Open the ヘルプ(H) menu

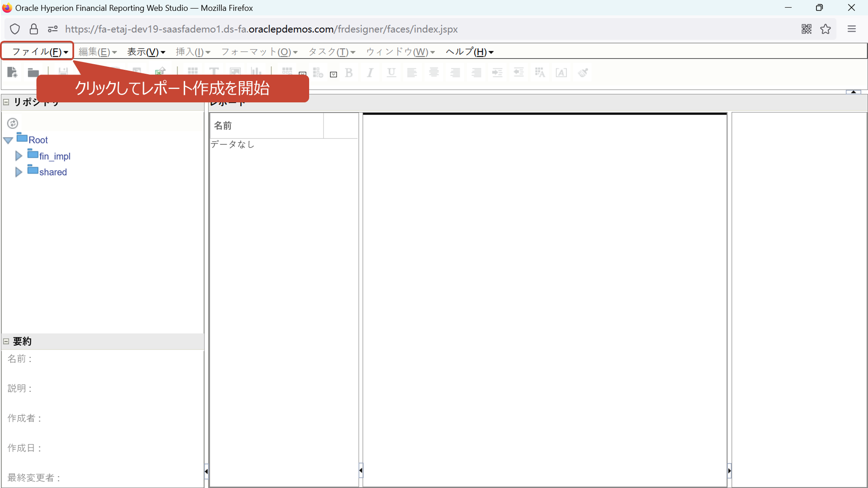(x=470, y=52)
